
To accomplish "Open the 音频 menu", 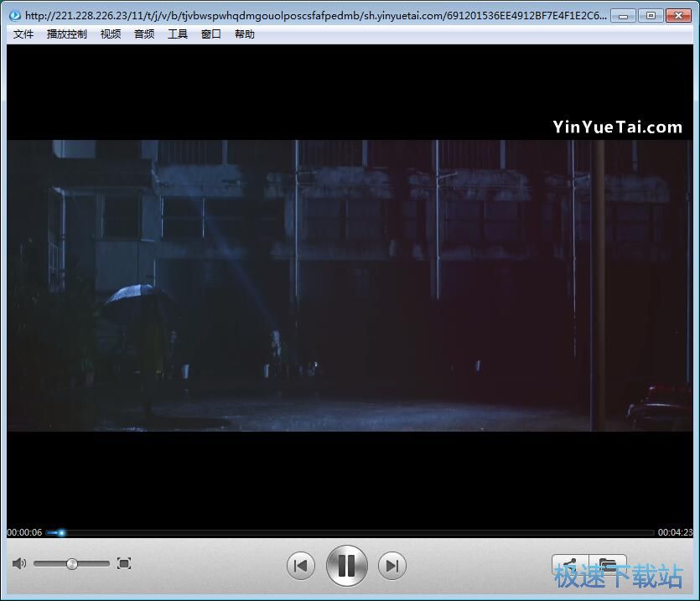I will (143, 34).
